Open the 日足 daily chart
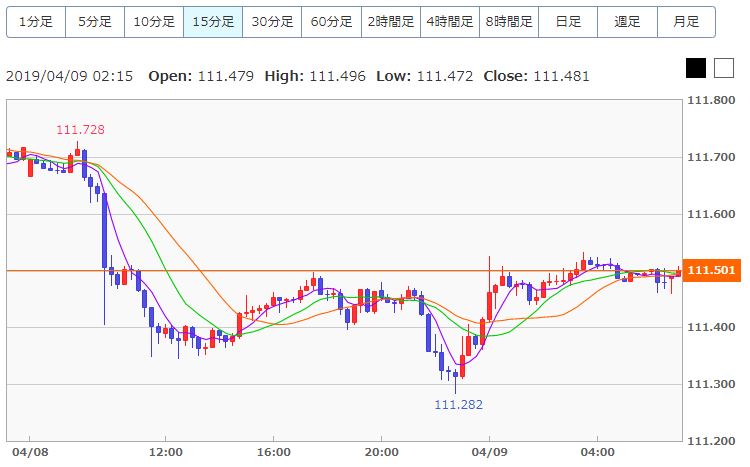 [x=568, y=22]
